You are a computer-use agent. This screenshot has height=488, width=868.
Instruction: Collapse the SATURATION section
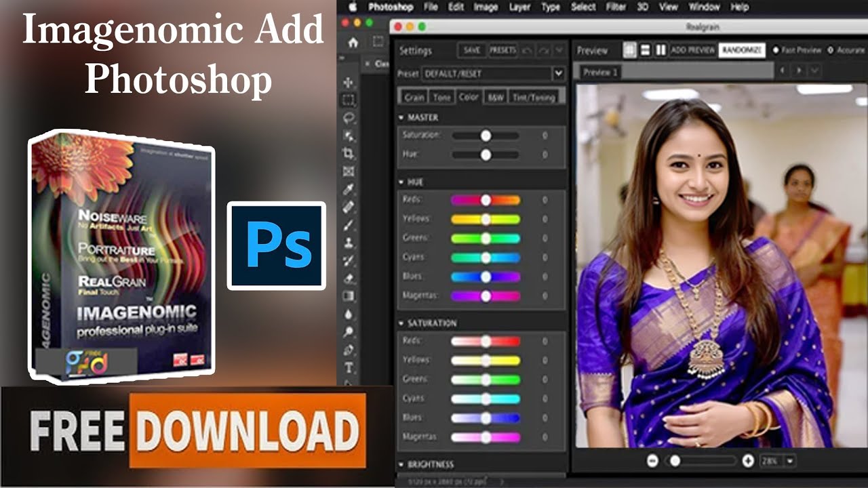[x=402, y=323]
